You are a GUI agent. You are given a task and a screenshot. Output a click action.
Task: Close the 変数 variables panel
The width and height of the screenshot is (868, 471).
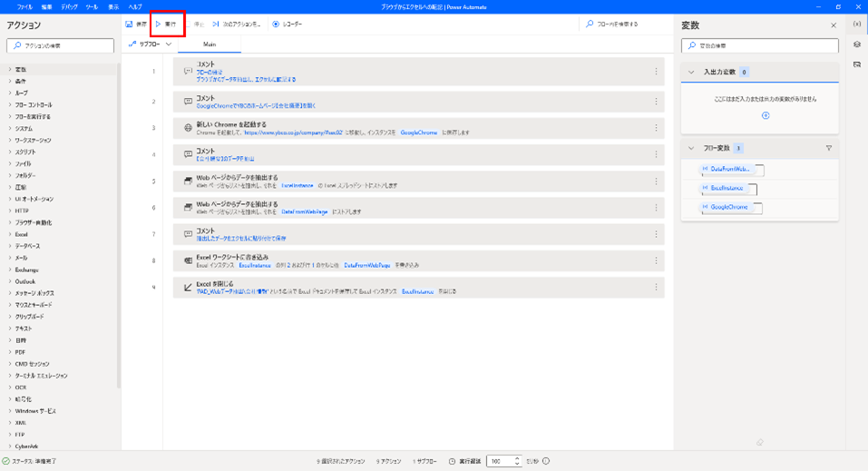coord(834,25)
